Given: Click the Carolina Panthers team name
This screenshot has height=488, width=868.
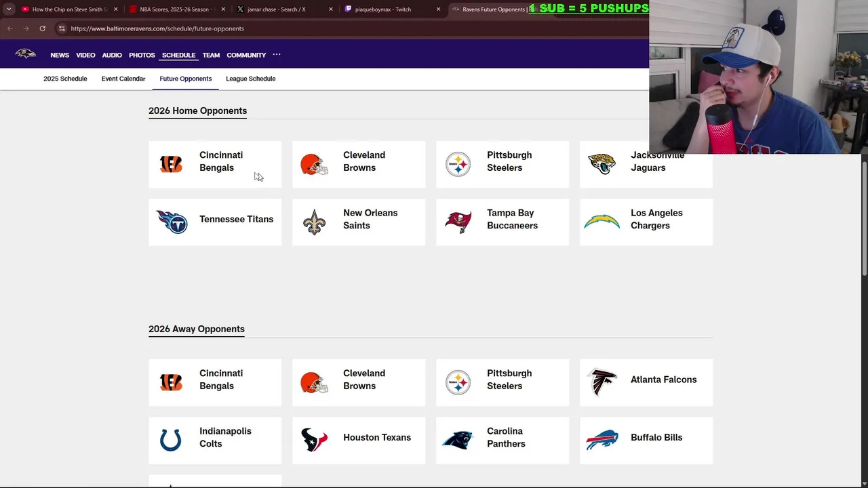Looking at the screenshot, I should point(506,437).
